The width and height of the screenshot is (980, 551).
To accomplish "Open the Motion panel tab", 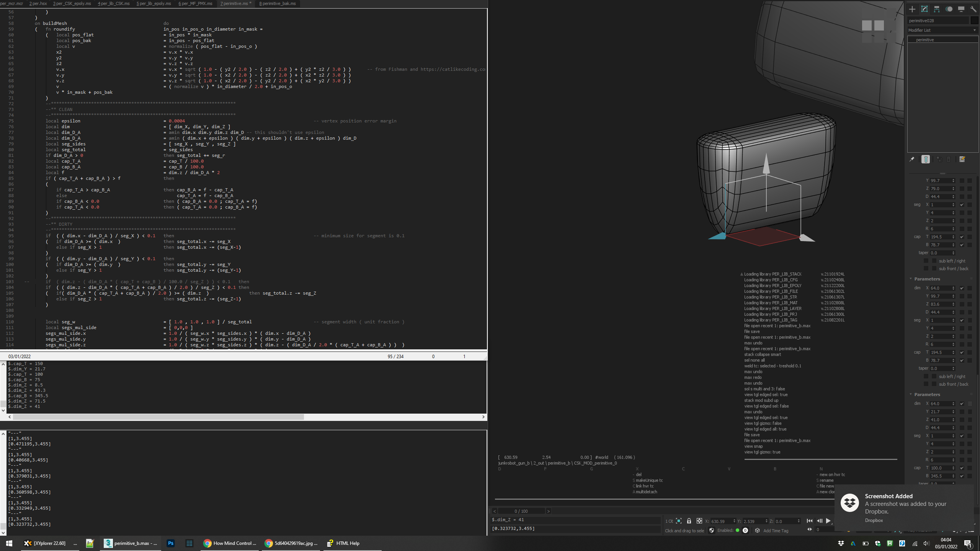I will [949, 9].
